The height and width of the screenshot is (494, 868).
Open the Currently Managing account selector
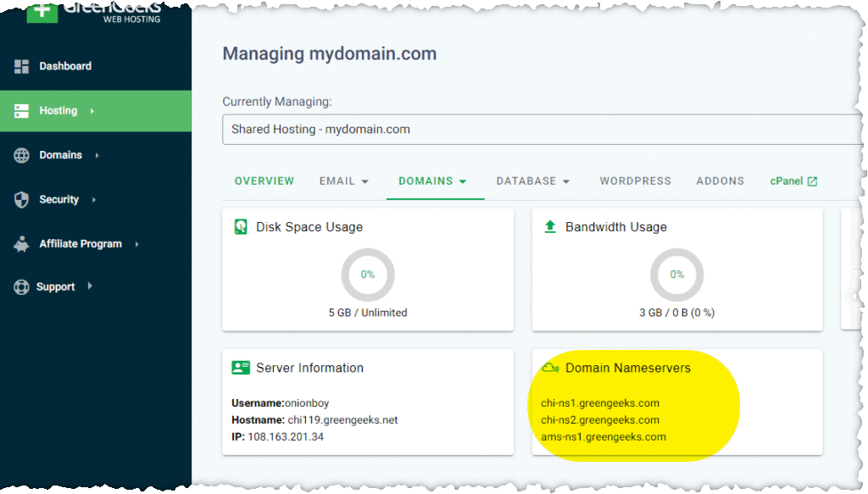click(x=542, y=130)
